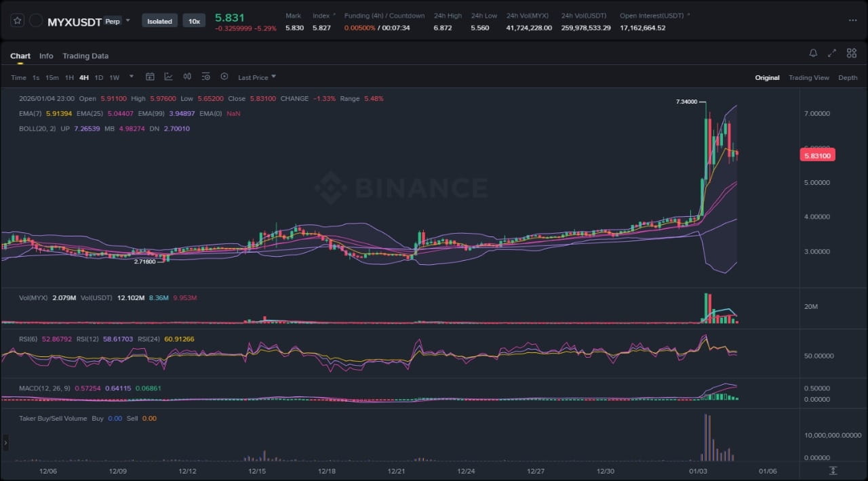Click the candlestick chart style icon
Image resolution: width=868 pixels, height=481 pixels.
pos(187,77)
